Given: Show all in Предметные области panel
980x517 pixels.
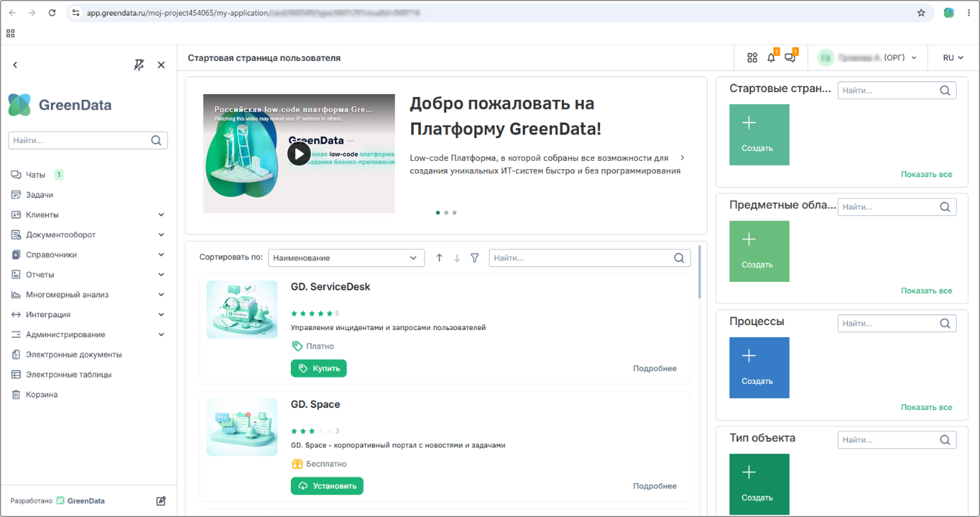Looking at the screenshot, I should pyautogui.click(x=926, y=290).
